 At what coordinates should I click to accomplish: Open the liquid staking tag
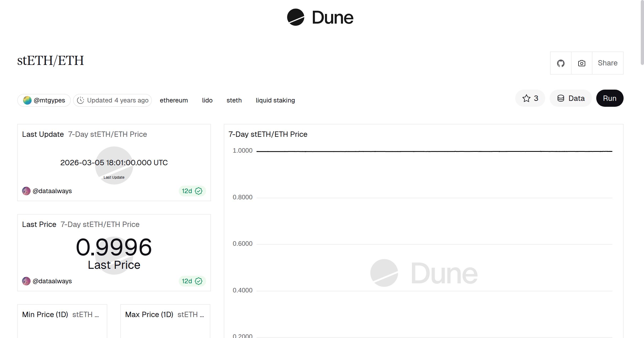[x=275, y=100]
